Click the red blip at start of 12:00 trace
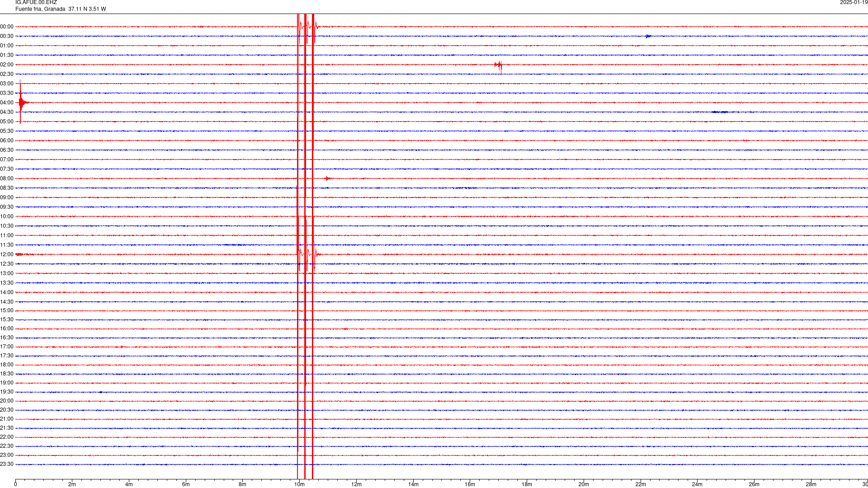Screen dimensions: 868x488 tap(19, 254)
